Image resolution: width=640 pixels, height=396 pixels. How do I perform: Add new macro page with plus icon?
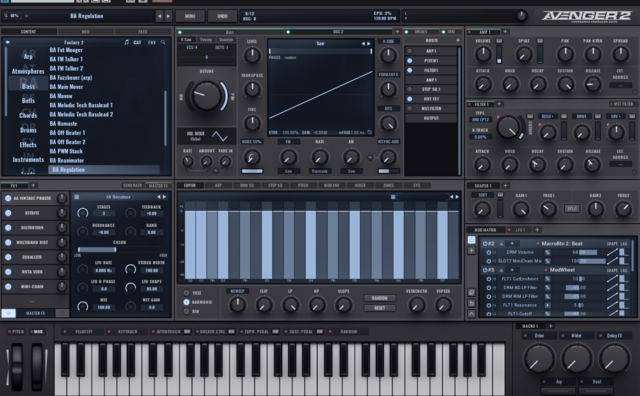click(x=551, y=326)
